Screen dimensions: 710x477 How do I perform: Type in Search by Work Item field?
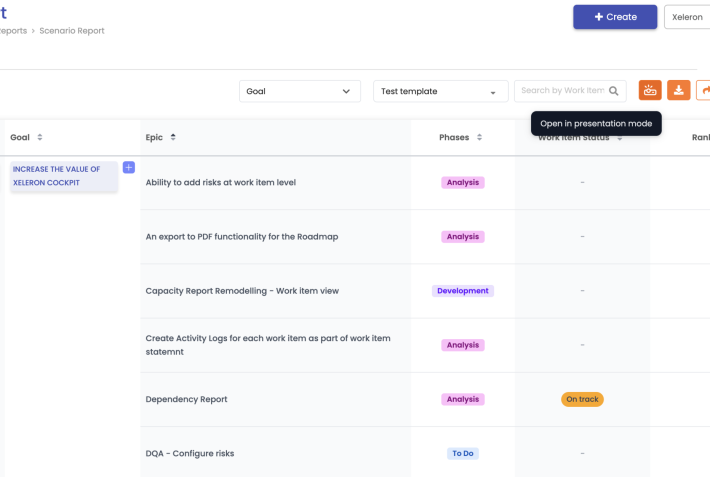pyautogui.click(x=562, y=91)
